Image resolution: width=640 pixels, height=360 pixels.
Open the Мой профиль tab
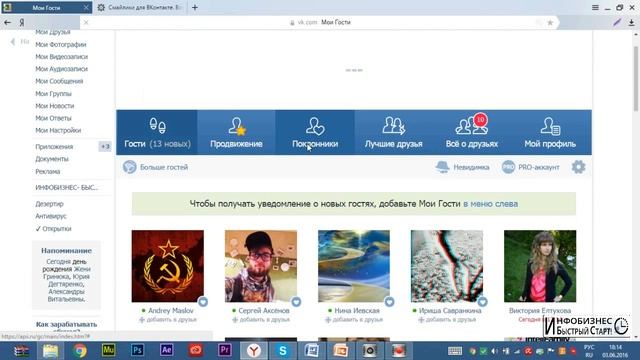pyautogui.click(x=550, y=132)
